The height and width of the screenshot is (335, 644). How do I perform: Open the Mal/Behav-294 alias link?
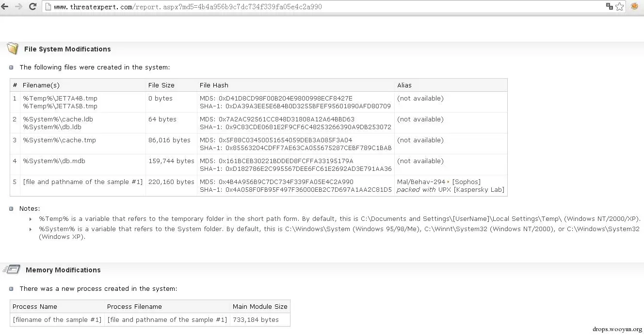[x=421, y=182]
